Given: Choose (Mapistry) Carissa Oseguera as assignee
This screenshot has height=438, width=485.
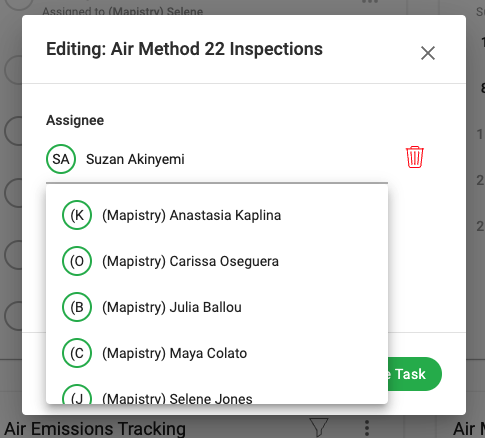Looking at the screenshot, I should (217, 261).
